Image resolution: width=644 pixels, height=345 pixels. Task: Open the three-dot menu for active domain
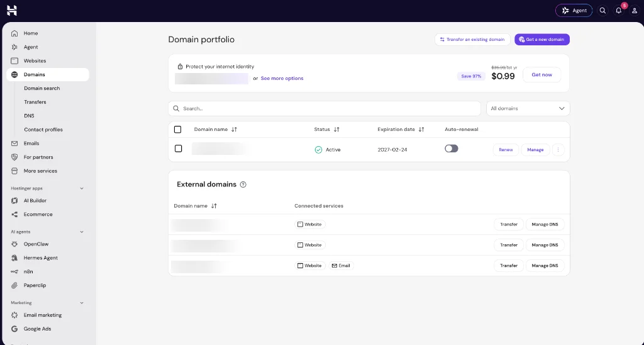(x=558, y=150)
